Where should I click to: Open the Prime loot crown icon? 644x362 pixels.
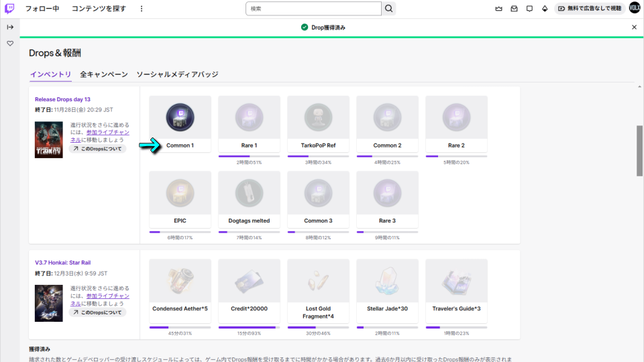pyautogui.click(x=498, y=9)
